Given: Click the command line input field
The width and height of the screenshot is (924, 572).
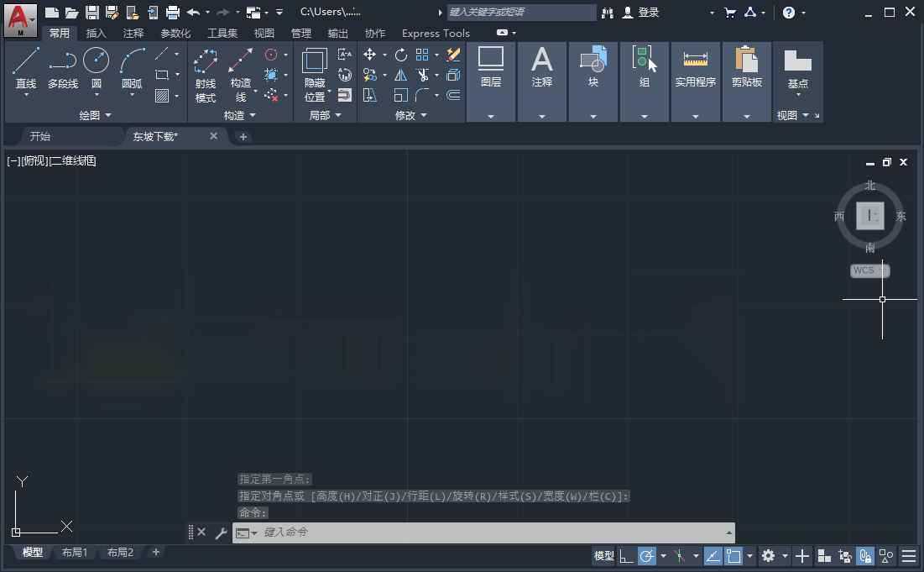Looking at the screenshot, I should (x=483, y=533).
